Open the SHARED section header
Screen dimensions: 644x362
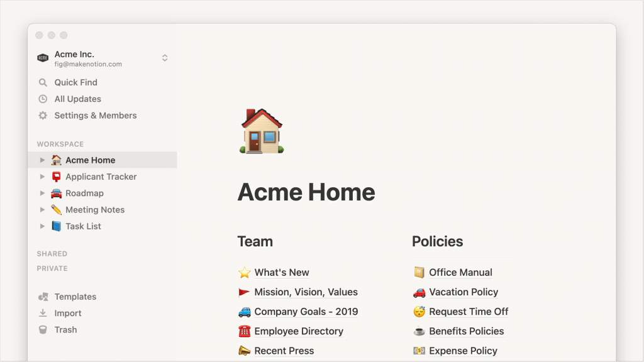pyautogui.click(x=52, y=253)
